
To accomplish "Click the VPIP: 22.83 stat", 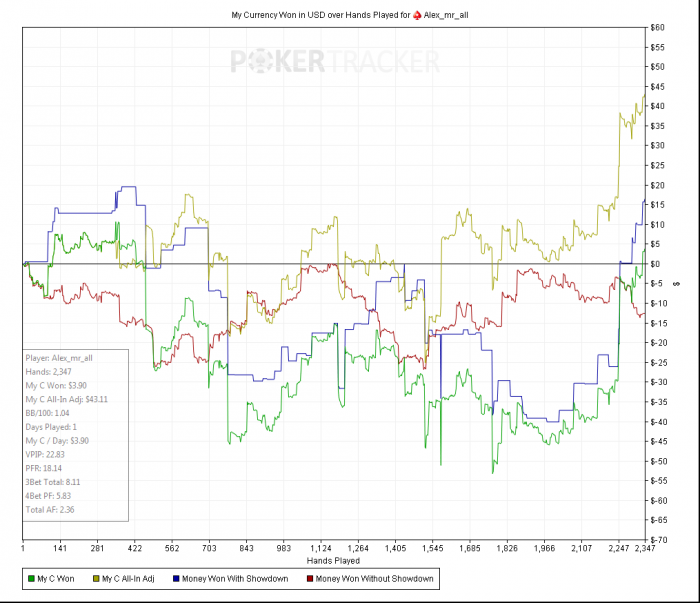I will [x=45, y=455].
